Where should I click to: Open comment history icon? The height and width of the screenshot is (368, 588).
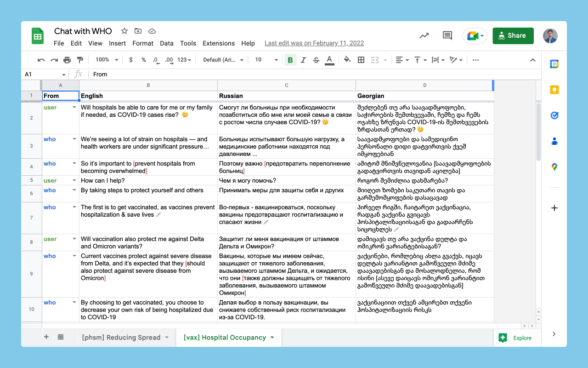click(447, 35)
